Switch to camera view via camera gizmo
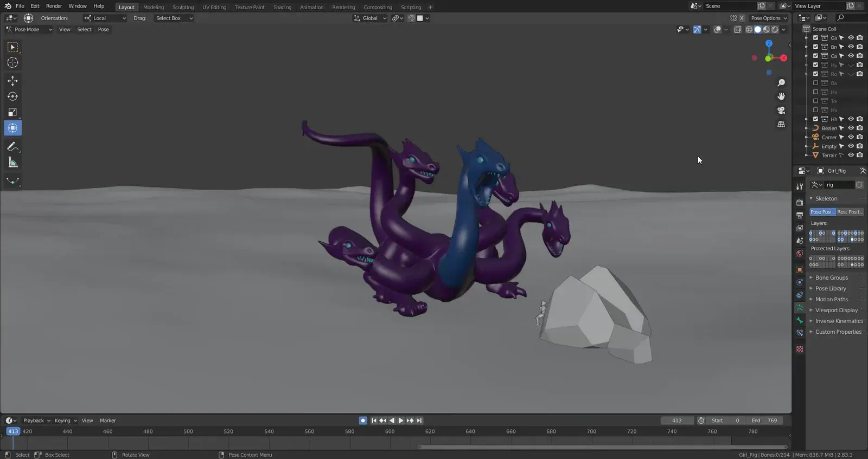This screenshot has width=868, height=459. pos(781,110)
